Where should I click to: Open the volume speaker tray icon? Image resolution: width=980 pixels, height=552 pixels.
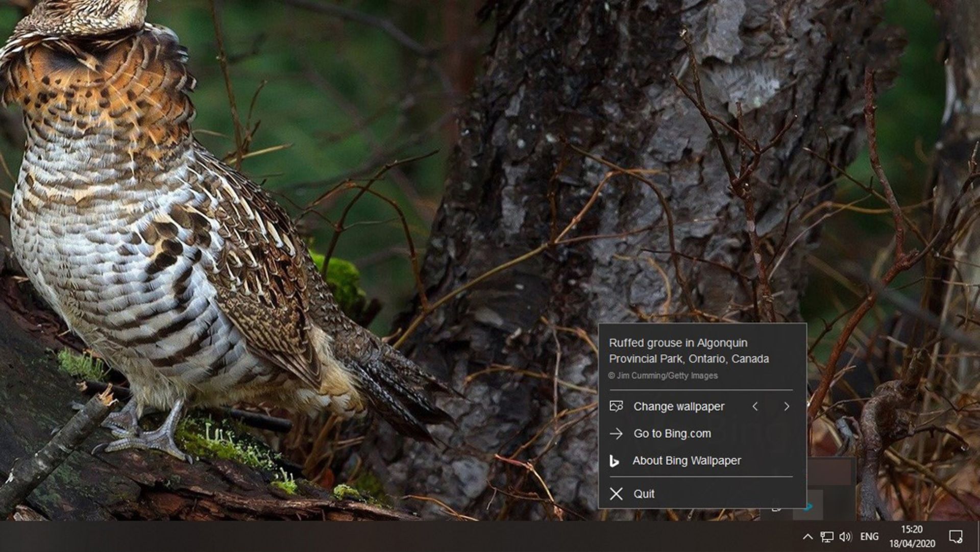tap(845, 537)
